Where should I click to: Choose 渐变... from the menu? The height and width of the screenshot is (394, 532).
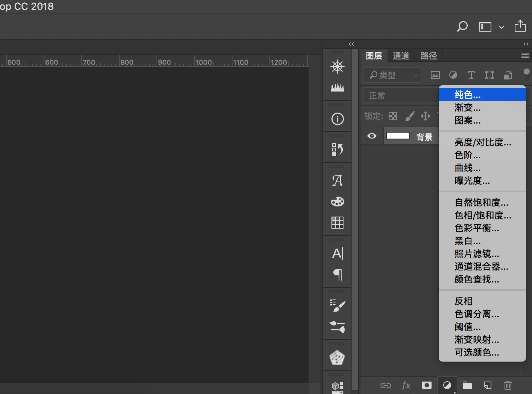click(482, 107)
